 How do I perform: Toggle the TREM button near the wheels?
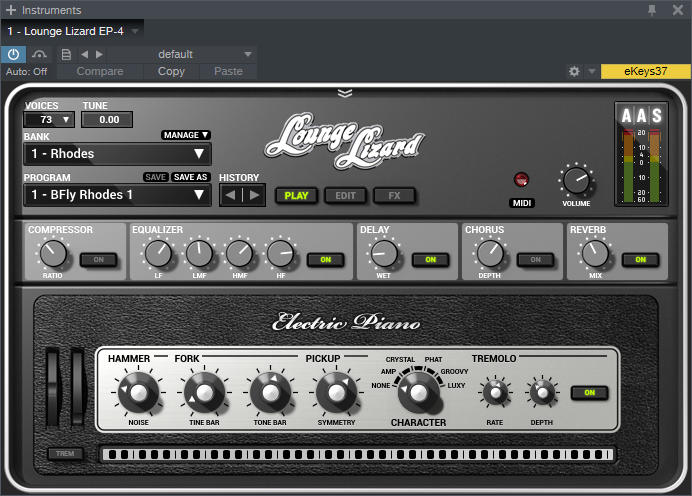[65, 454]
